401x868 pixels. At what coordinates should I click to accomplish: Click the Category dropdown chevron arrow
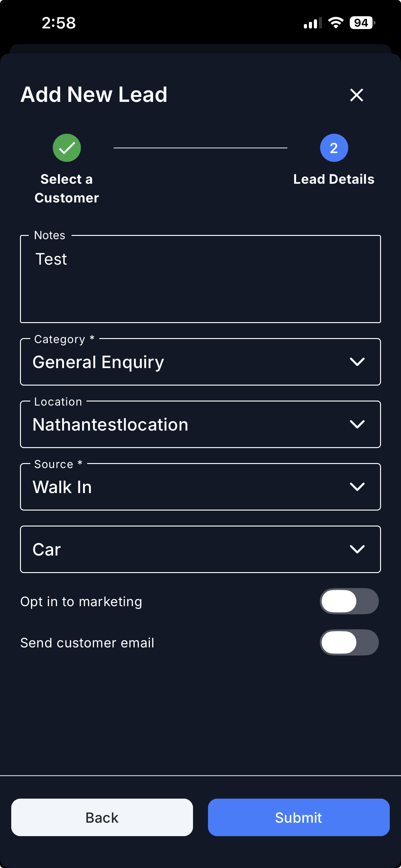tap(357, 362)
